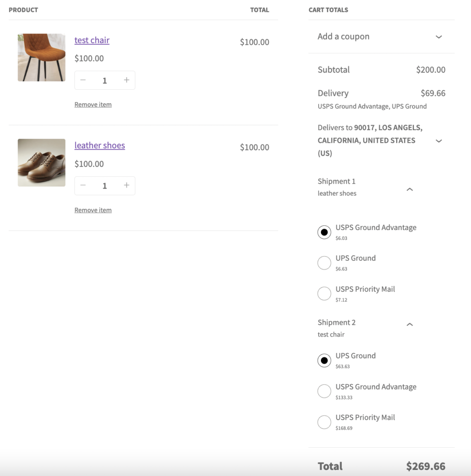Decrease leather shoes quantity with minus icon
471x476 pixels.
coord(83,185)
